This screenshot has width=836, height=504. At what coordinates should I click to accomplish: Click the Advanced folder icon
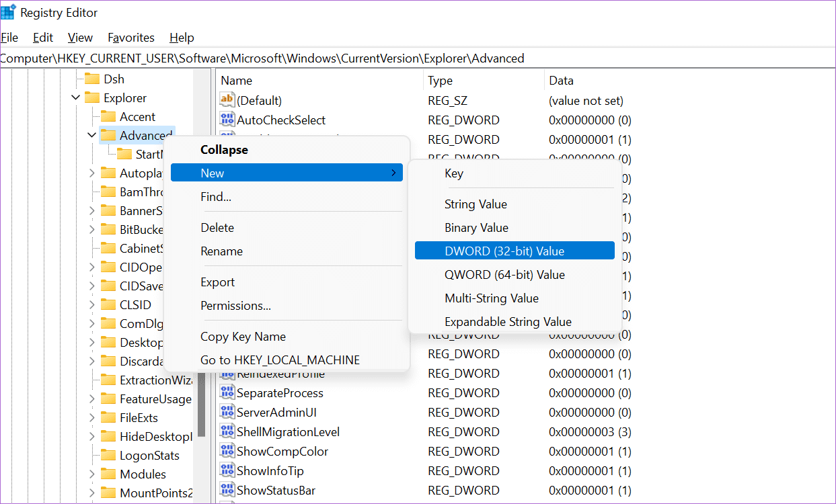point(108,135)
